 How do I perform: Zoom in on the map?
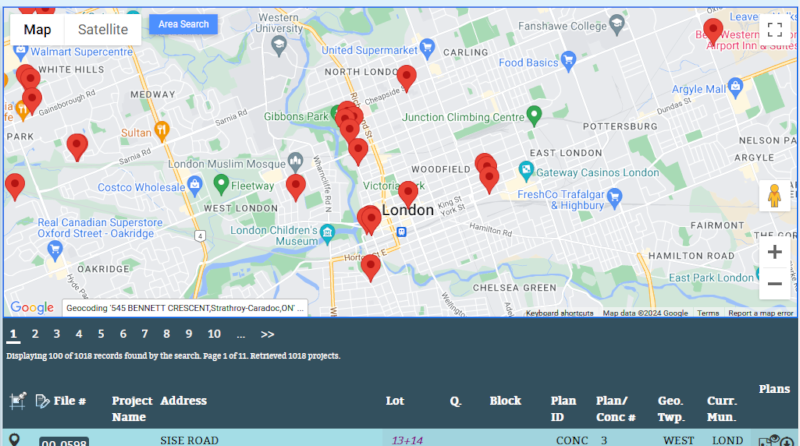(774, 252)
